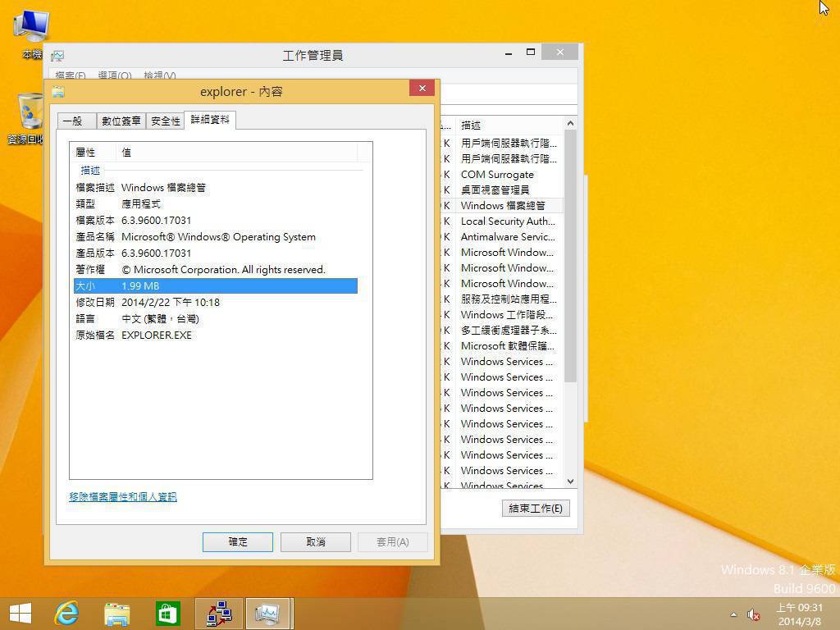Screen dimensions: 840x630
Task: Open the 檔案(F) menu in Task Manager
Action: (x=71, y=75)
